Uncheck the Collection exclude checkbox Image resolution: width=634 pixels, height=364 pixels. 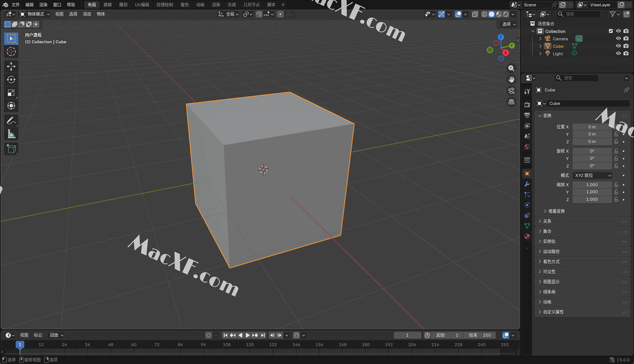tap(611, 31)
